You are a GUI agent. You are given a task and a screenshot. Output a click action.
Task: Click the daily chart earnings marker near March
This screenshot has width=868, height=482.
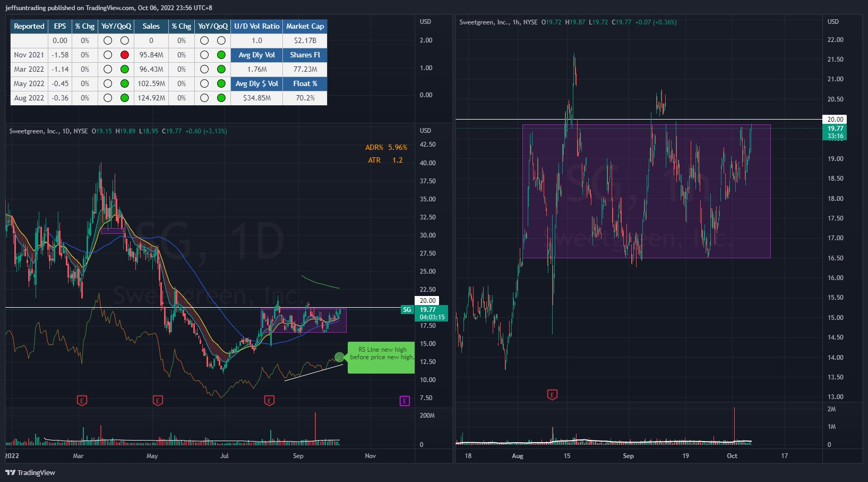(x=82, y=401)
